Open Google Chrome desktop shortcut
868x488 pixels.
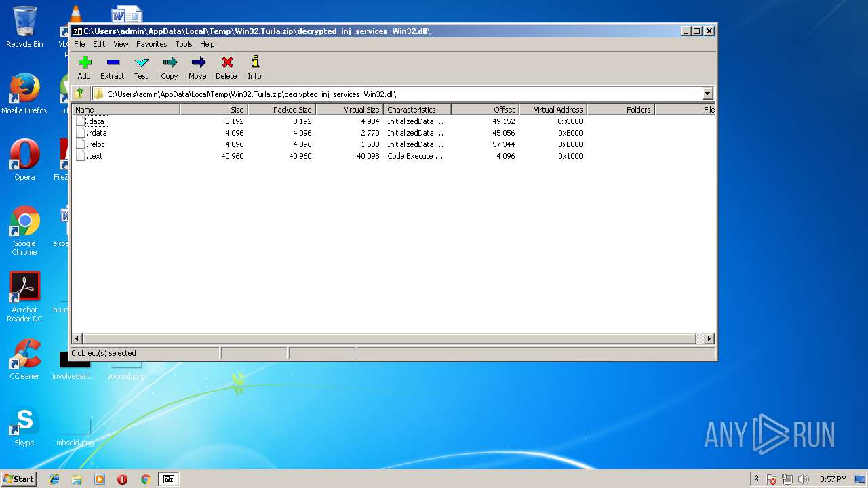tap(24, 230)
